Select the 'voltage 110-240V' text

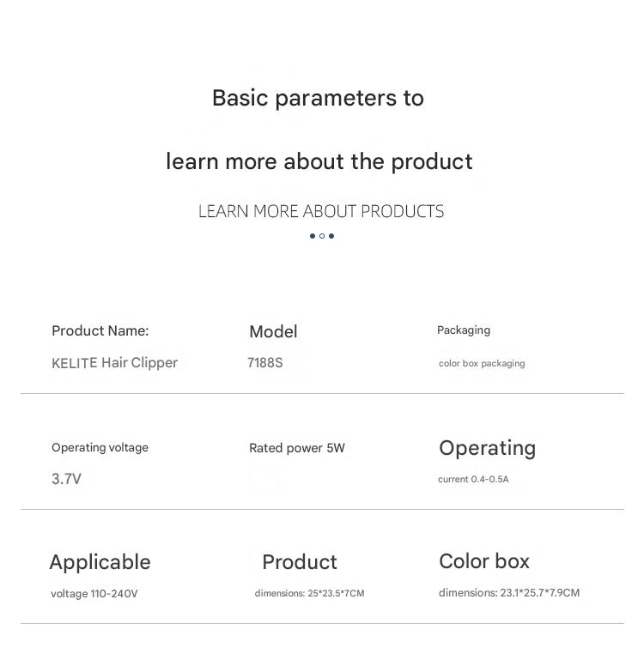(x=94, y=594)
